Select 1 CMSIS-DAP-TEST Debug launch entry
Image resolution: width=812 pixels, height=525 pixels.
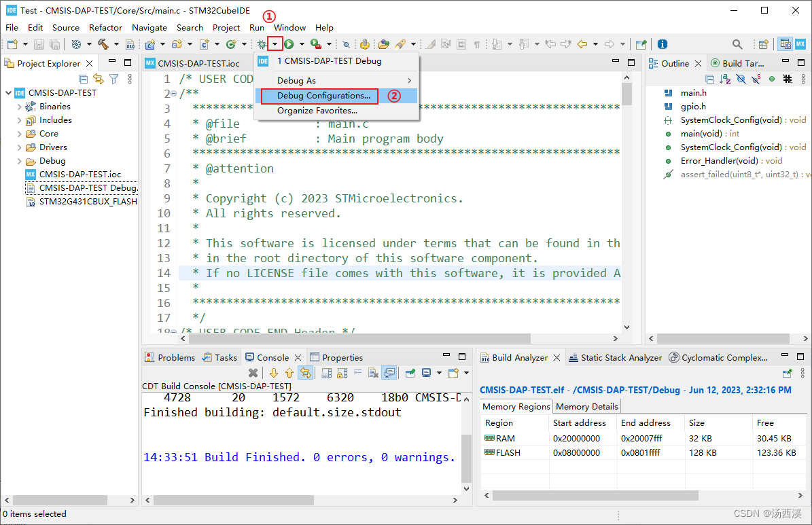[336, 61]
